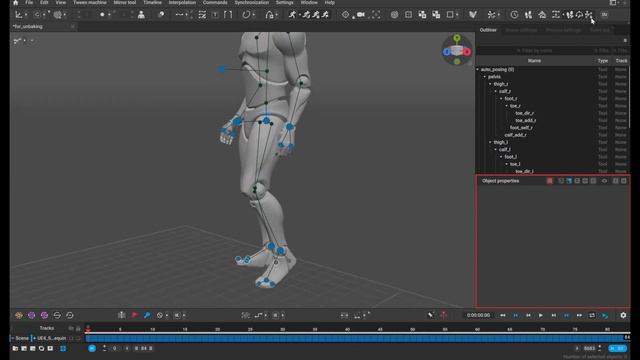The width and height of the screenshot is (640, 360).
Task: Click the red flag timeline icon
Action: click(x=134, y=315)
